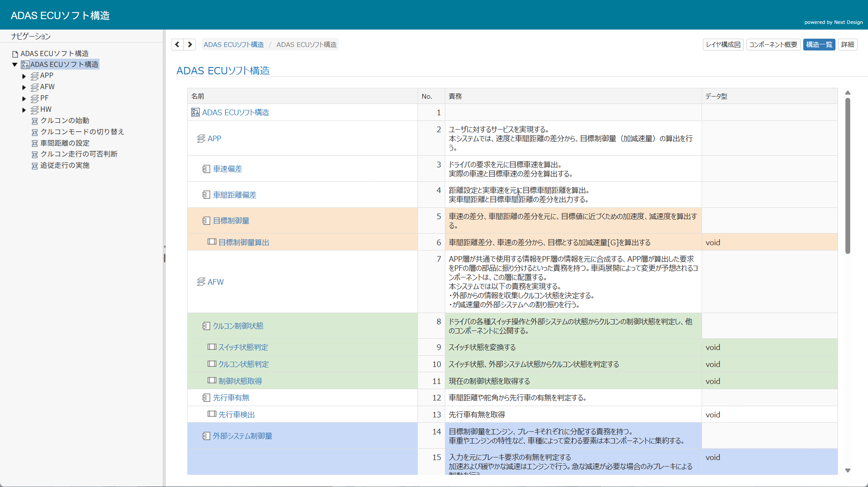Expand the HW node in navigation tree
Viewport: 868px width, 487px height.
[24, 110]
